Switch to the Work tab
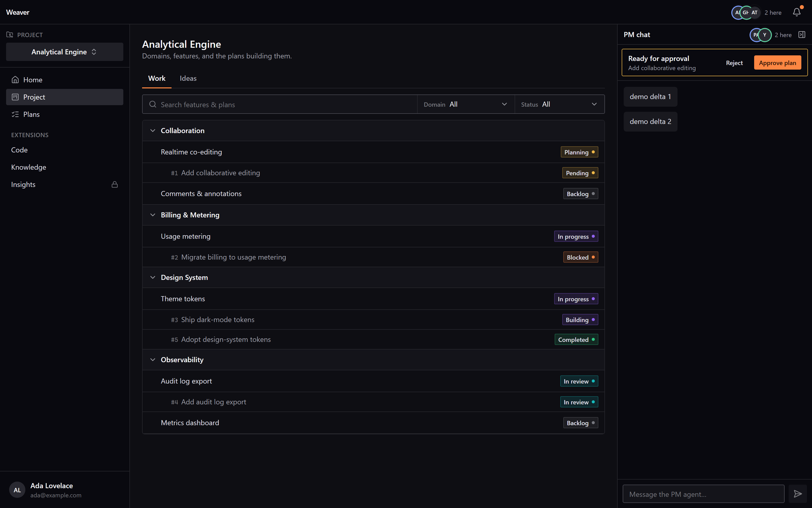The width and height of the screenshot is (812, 508). click(x=157, y=78)
